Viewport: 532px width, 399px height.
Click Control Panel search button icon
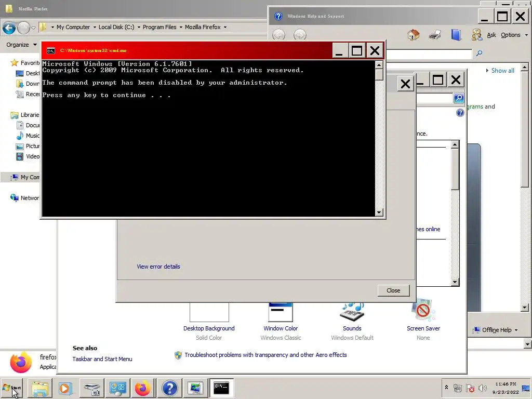tap(459, 98)
